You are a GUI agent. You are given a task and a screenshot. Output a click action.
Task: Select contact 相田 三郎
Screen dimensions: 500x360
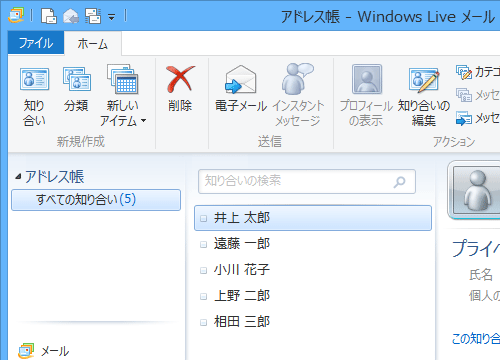click(x=313, y=322)
